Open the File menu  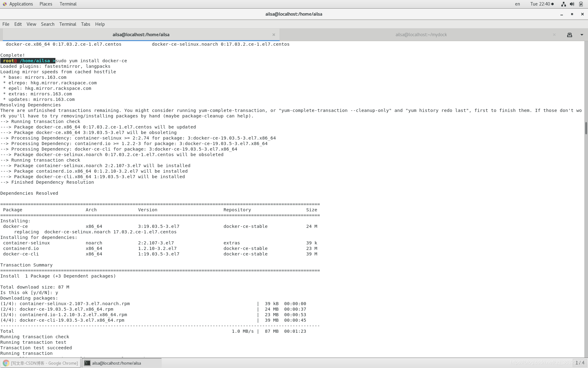click(6, 24)
